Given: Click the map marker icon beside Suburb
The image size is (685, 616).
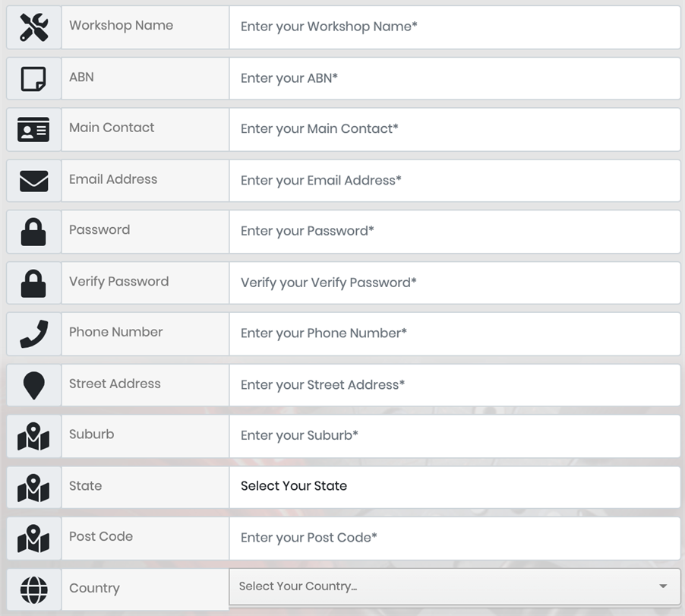Looking at the screenshot, I should pos(33,436).
